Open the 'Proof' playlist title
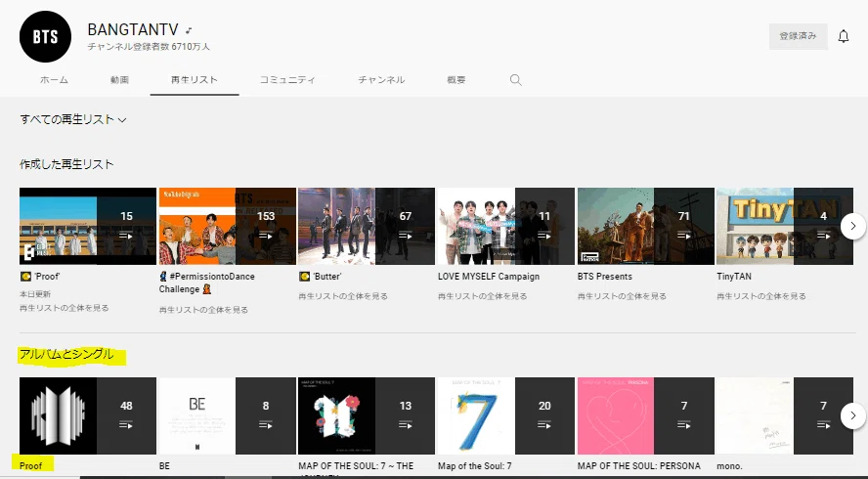 click(40, 277)
